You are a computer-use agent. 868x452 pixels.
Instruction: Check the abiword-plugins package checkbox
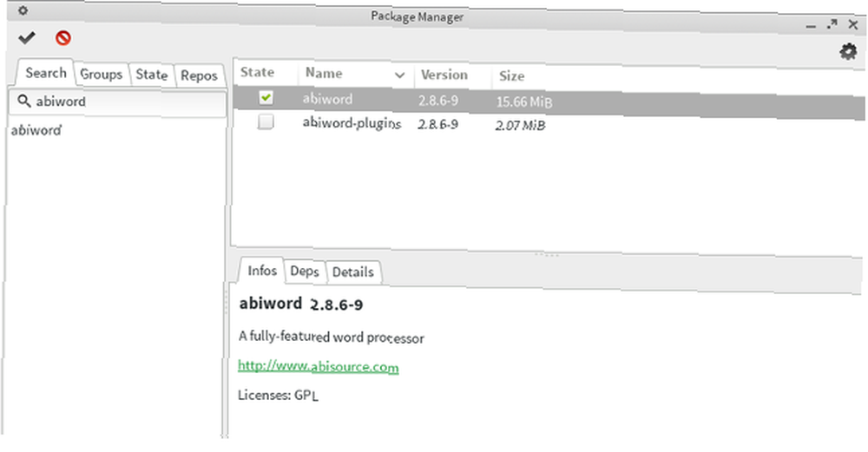[x=266, y=121]
